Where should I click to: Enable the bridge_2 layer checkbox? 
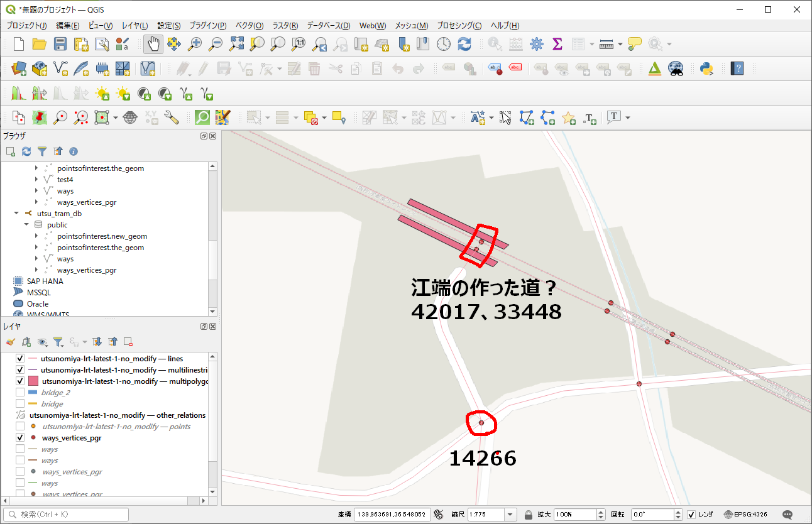point(20,393)
